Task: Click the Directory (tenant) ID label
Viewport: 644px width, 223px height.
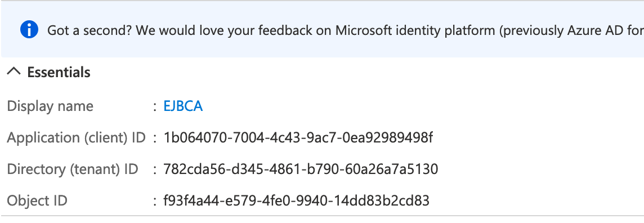Action: [x=73, y=169]
